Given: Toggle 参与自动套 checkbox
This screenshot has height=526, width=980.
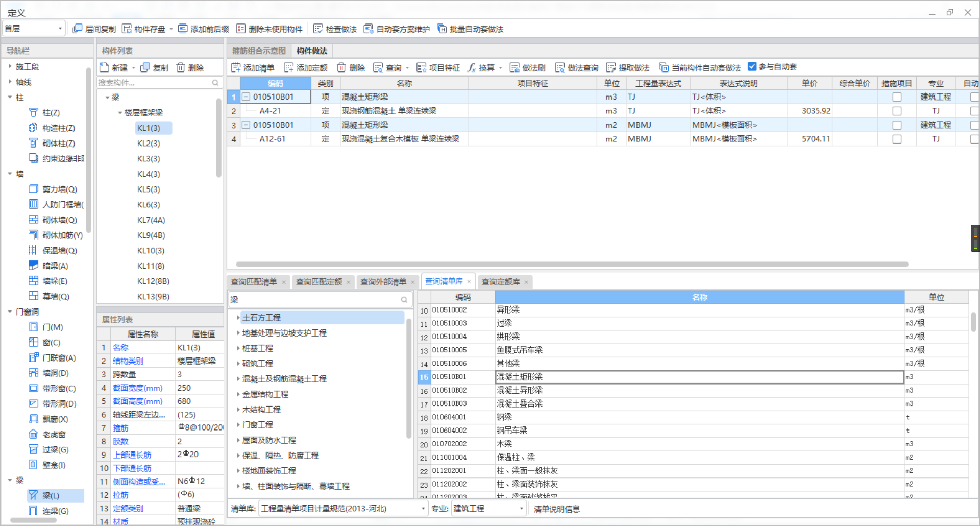Looking at the screenshot, I should [x=752, y=66].
